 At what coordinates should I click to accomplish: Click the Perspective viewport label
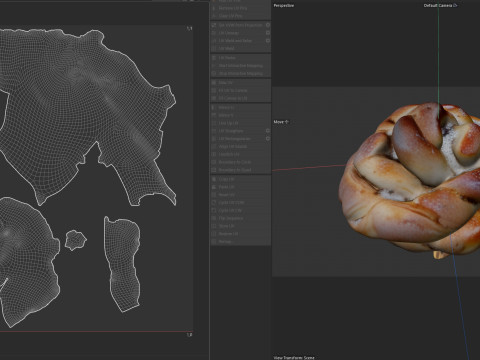pos(284,6)
